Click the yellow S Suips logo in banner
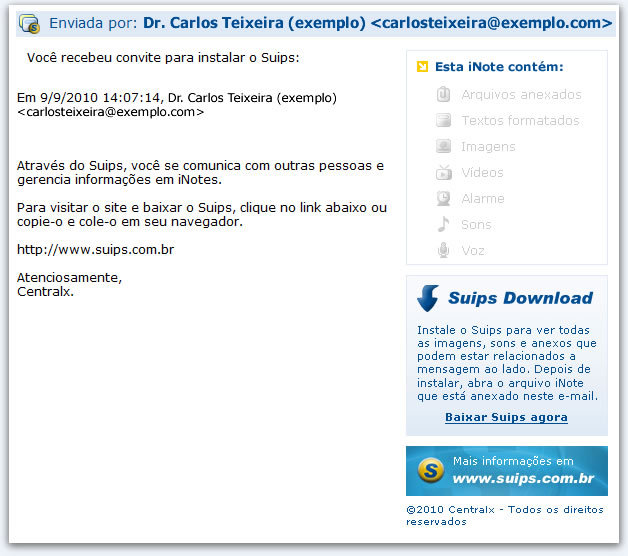This screenshot has height=556, width=628. pos(431,470)
